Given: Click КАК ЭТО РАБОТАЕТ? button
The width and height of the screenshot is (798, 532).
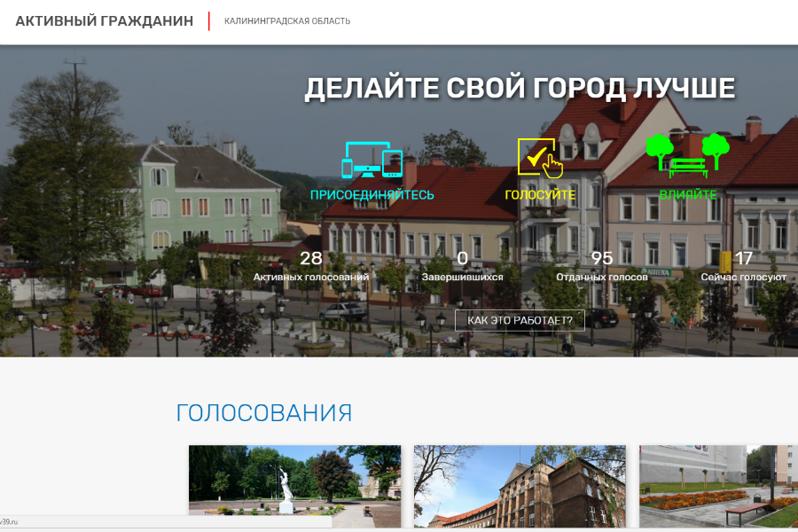Looking at the screenshot, I should (x=519, y=320).
